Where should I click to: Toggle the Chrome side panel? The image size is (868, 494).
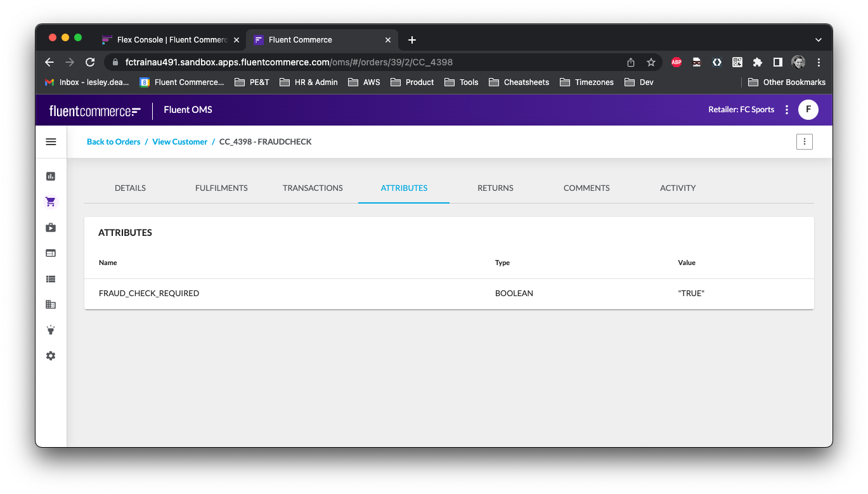click(777, 62)
